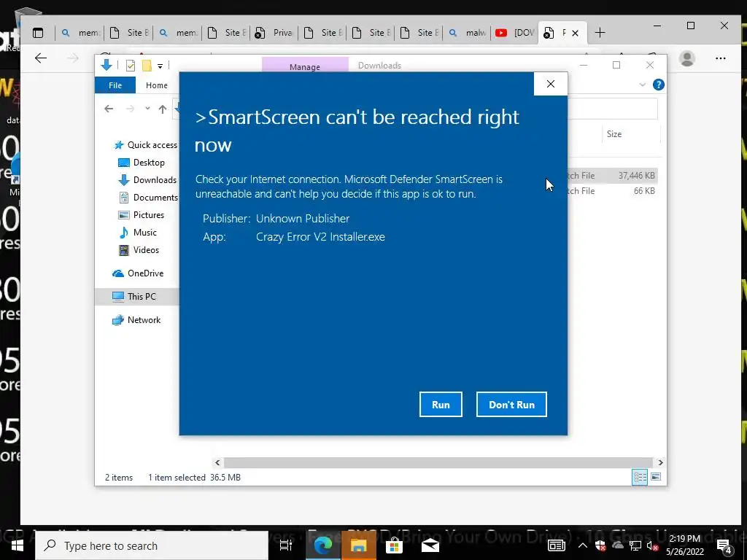Select Pictures in navigation pane
Image resolution: width=747 pixels, height=560 pixels.
[x=141, y=215]
